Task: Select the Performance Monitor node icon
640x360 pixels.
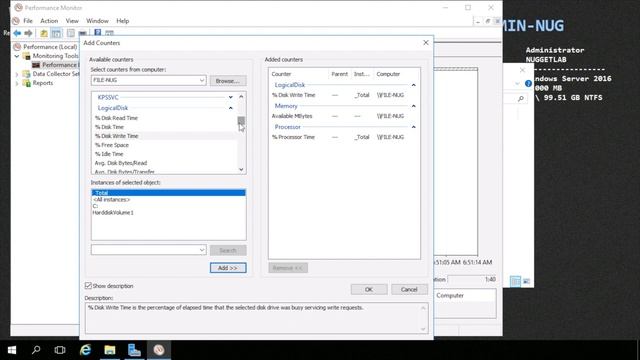Action: click(x=36, y=65)
